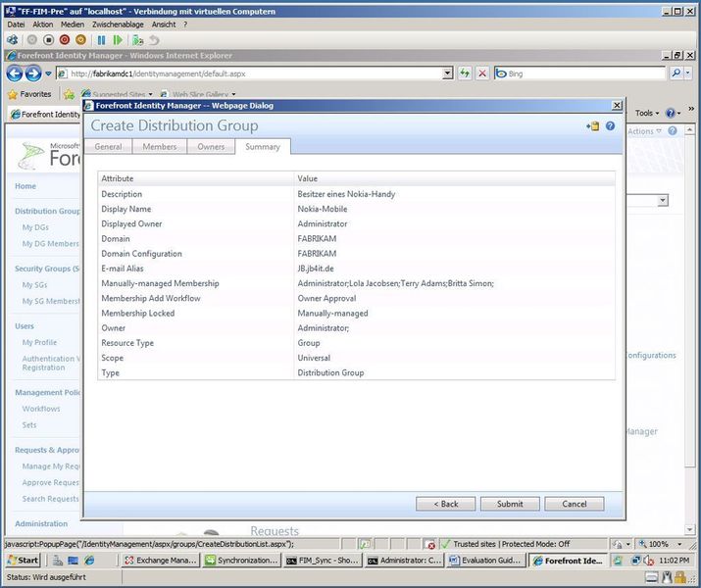Click the green Reset VM icon
This screenshot has height=588, width=701.
click(x=118, y=40)
